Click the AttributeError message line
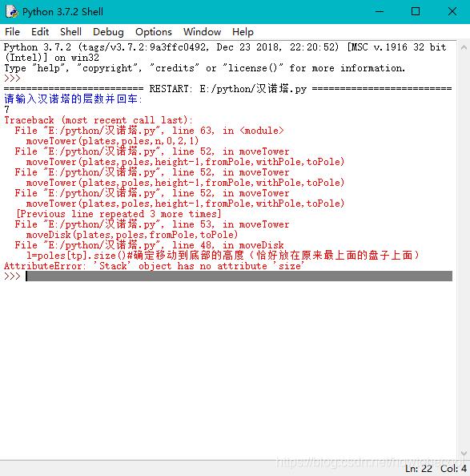 (x=154, y=266)
